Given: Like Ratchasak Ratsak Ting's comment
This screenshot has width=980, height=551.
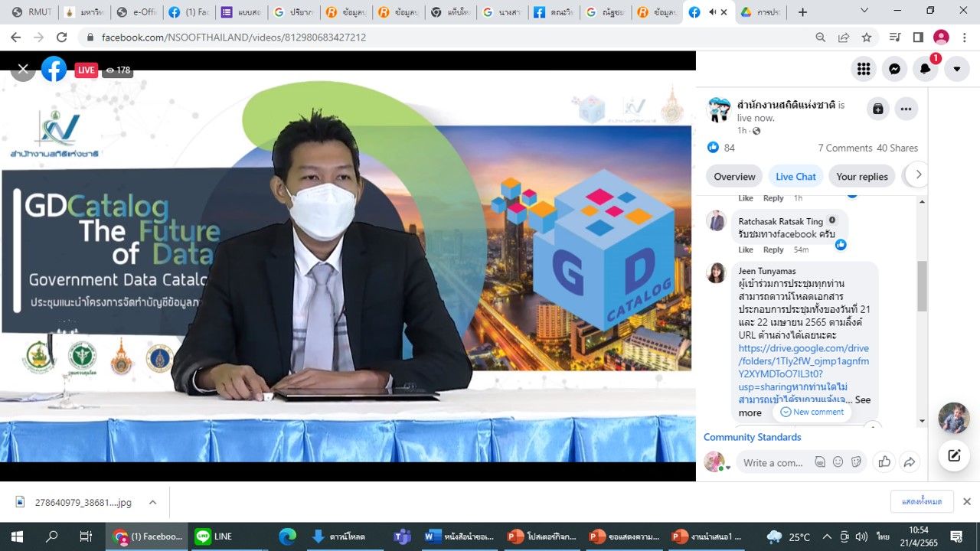Looking at the screenshot, I should pyautogui.click(x=746, y=249).
